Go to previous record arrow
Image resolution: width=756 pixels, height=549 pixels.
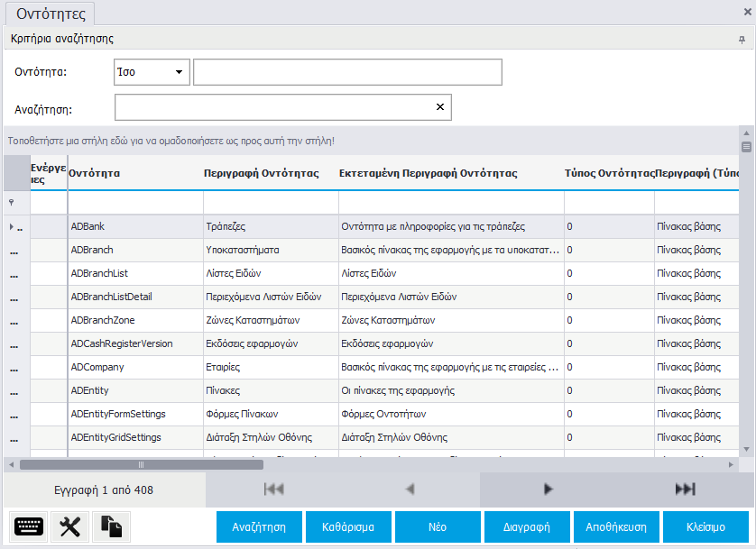point(410,490)
